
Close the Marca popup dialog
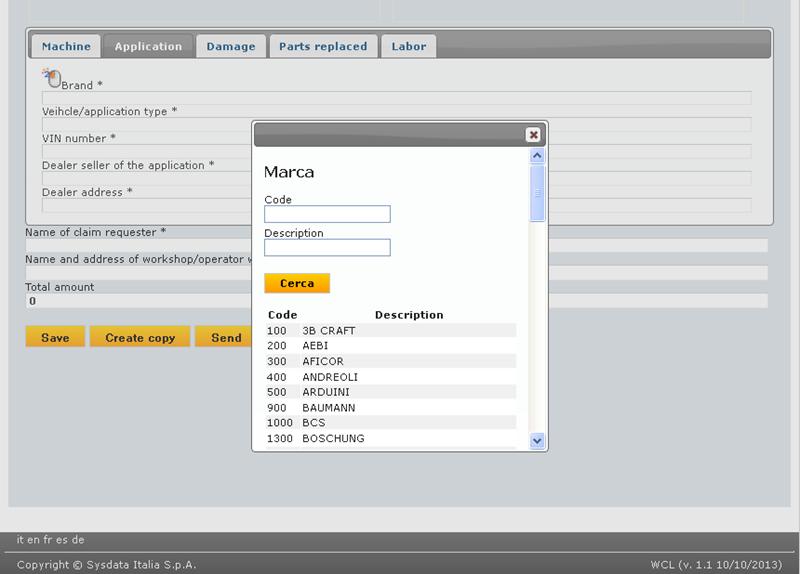point(533,135)
